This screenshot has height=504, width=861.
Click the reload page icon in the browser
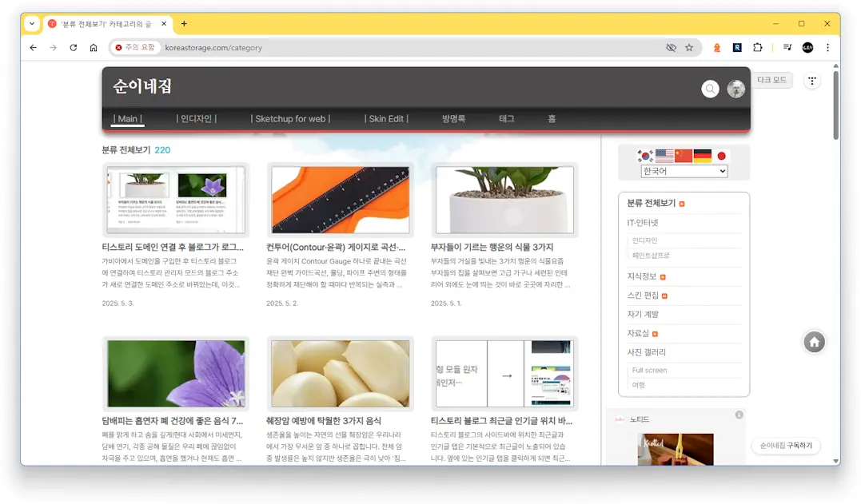click(73, 47)
